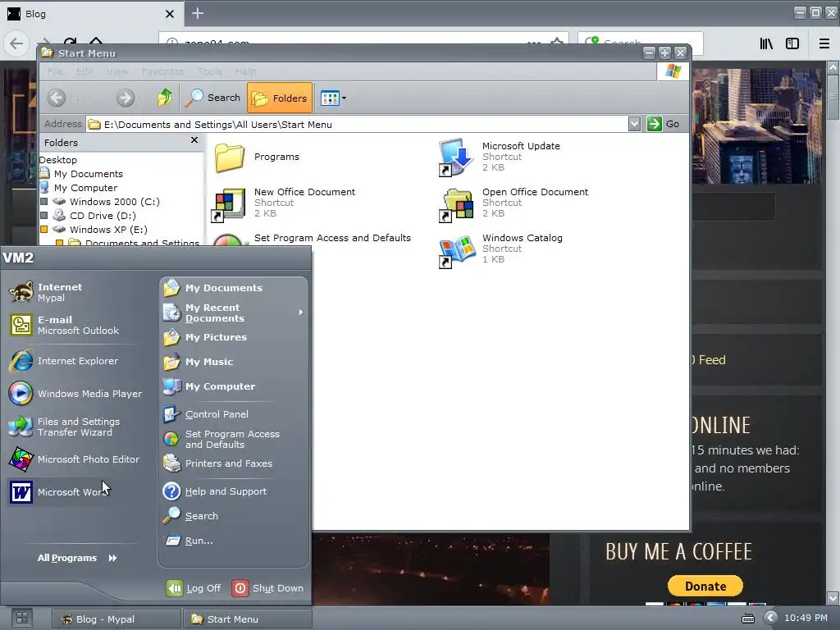Click the Explorer address path field
This screenshot has height=630, width=840.
pos(357,125)
